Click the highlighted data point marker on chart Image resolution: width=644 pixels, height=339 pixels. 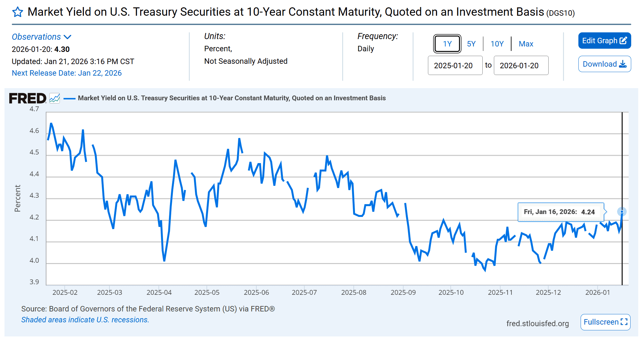[x=622, y=212]
